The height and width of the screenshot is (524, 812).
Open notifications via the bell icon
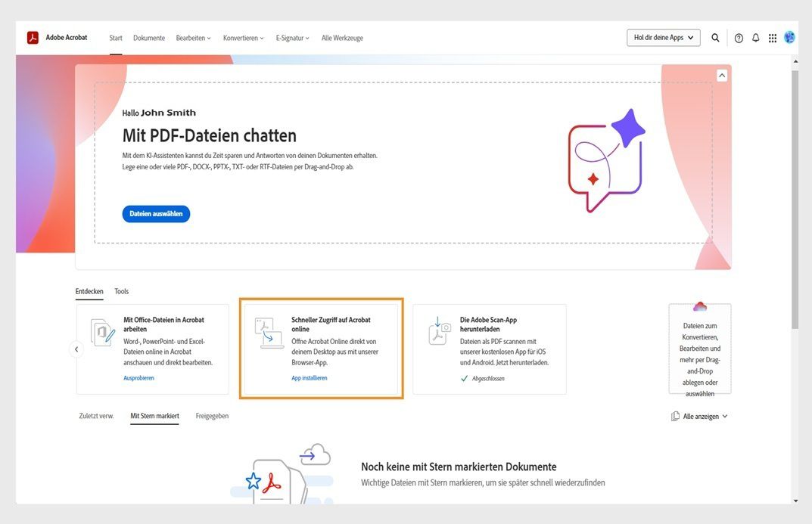click(x=754, y=36)
